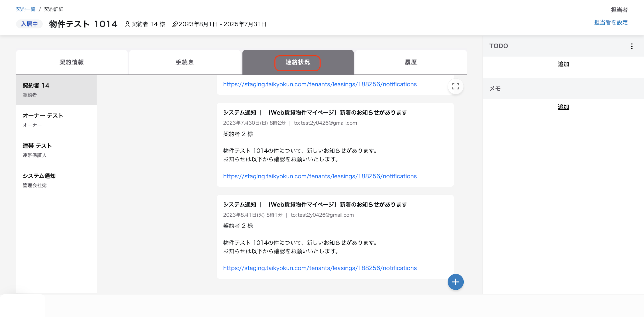Open notifications link in August 1 message
This screenshot has height=317, width=644.
pos(320,268)
